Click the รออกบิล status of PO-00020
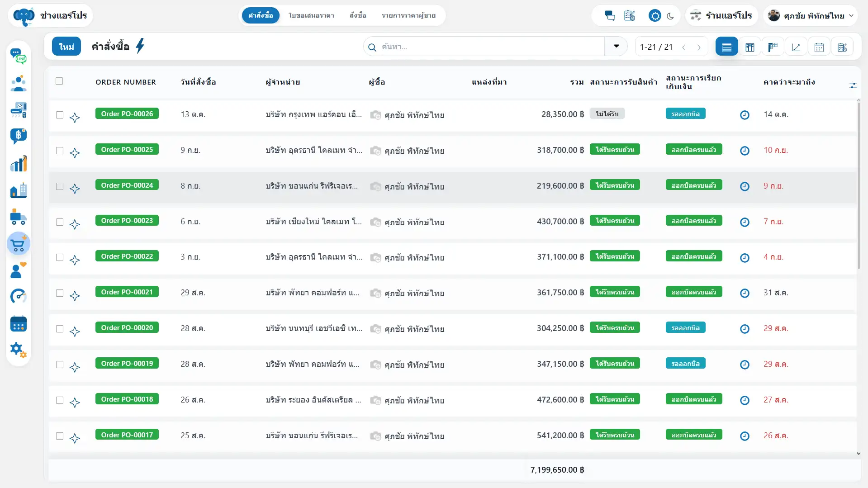 (x=685, y=328)
